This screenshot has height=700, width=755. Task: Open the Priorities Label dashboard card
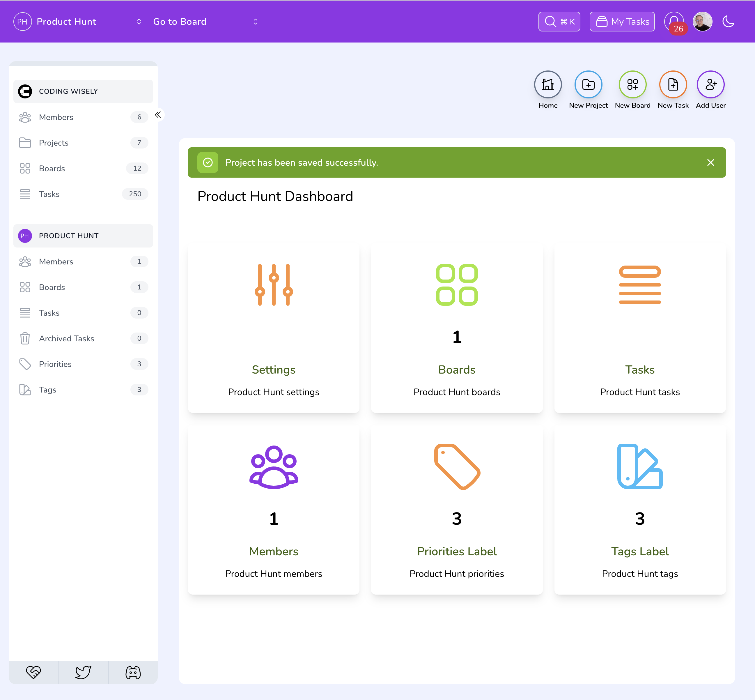[457, 510]
